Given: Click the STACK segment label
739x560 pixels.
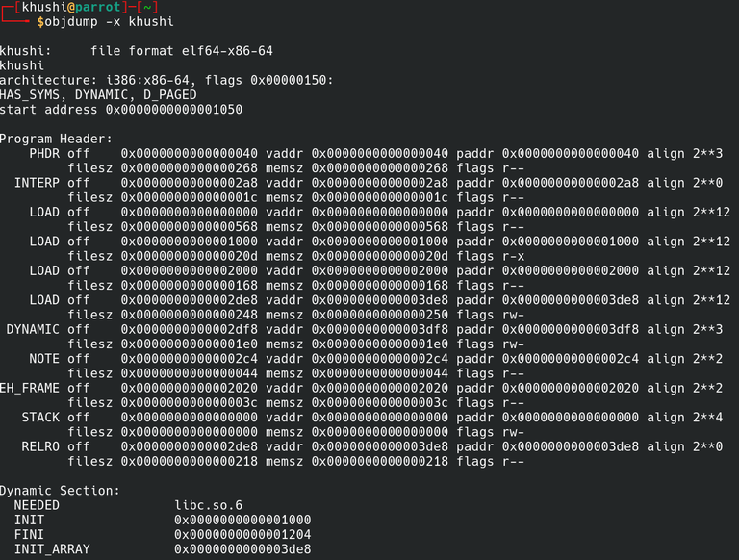Looking at the screenshot, I should tap(40, 418).
